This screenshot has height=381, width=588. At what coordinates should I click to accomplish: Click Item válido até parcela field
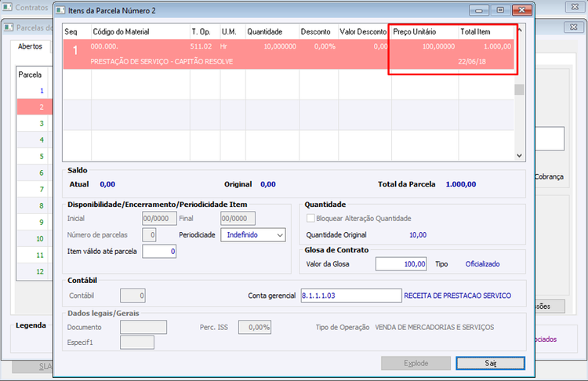[159, 251]
